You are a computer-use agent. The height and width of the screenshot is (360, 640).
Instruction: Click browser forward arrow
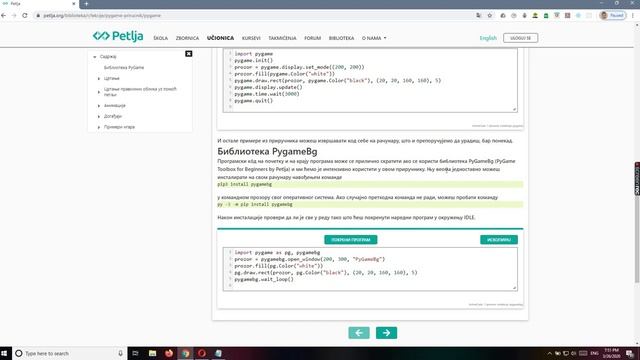[14, 16]
